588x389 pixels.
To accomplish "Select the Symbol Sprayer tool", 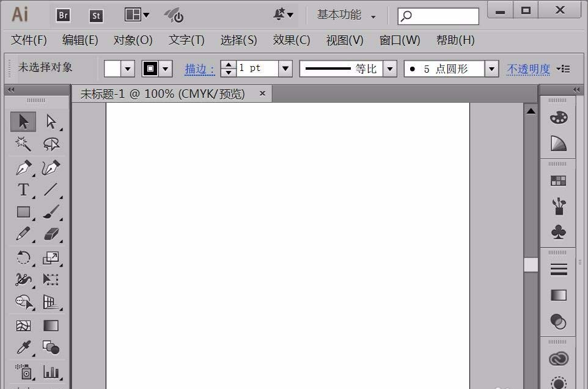I will coord(24,372).
